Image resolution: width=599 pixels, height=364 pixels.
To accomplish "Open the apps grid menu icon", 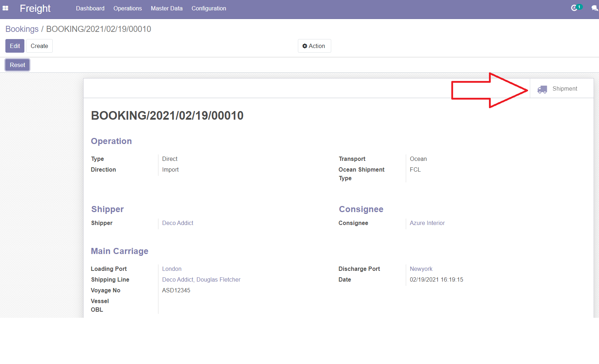I will coord(5,8).
